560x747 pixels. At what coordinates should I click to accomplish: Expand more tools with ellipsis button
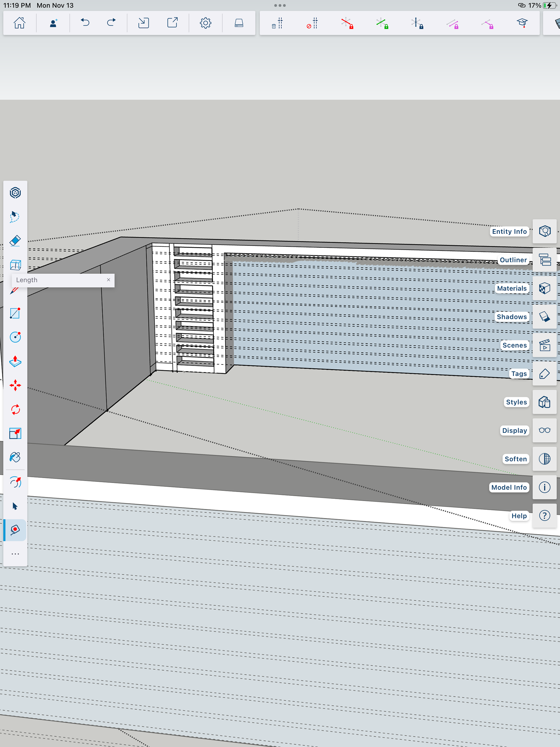coord(15,554)
